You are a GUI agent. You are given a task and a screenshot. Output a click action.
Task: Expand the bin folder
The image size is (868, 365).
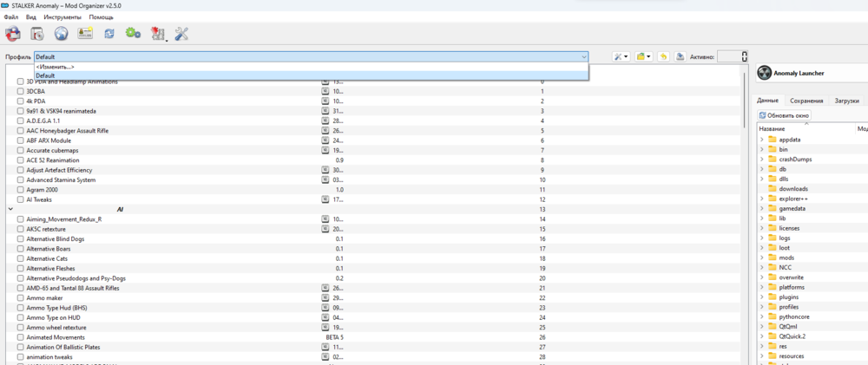[762, 149]
